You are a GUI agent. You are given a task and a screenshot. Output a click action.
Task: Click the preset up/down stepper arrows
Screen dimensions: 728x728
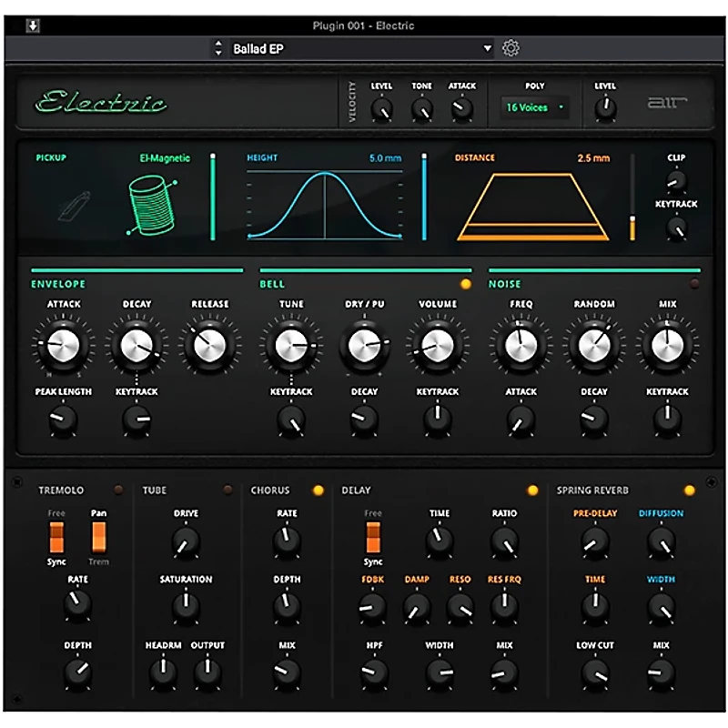[x=217, y=48]
